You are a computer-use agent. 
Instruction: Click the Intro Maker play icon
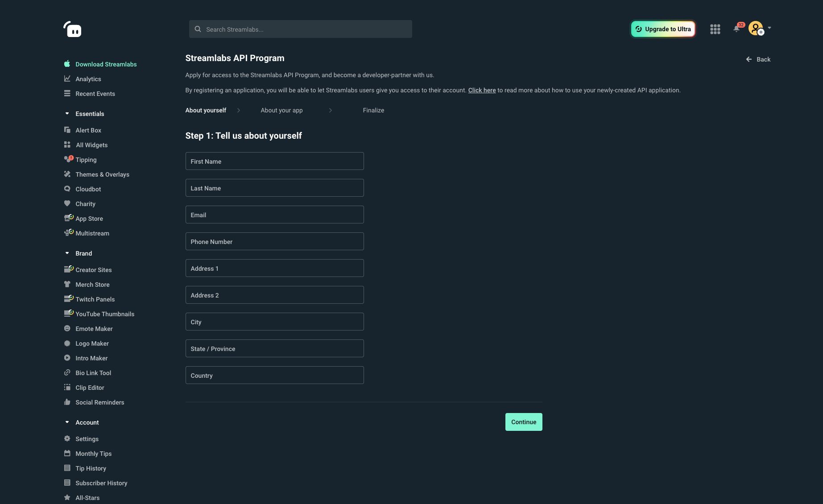67,358
